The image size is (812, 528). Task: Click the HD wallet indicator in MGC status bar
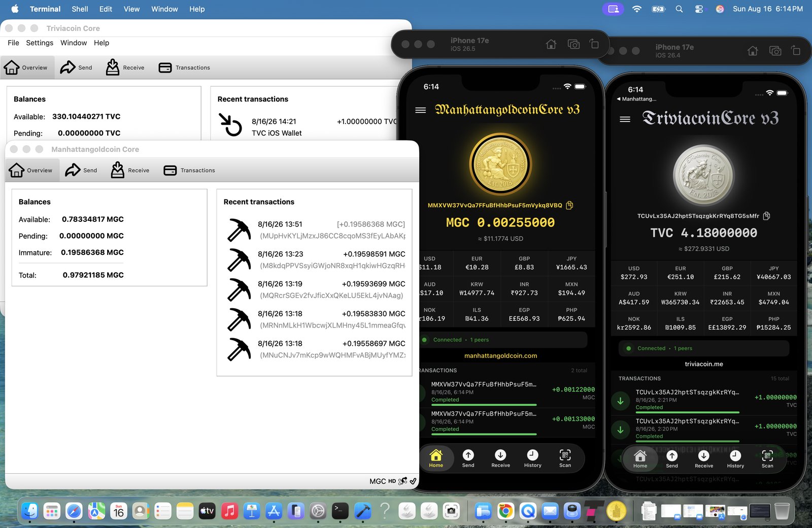tap(392, 481)
